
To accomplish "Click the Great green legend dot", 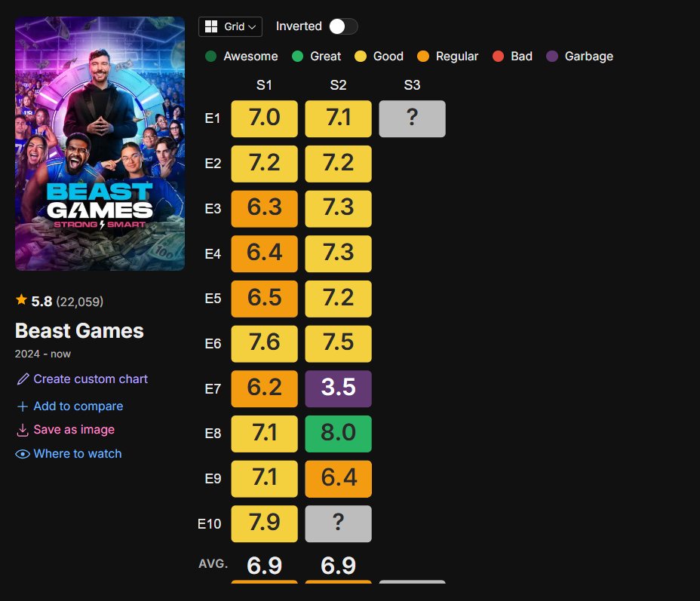I will [x=297, y=57].
